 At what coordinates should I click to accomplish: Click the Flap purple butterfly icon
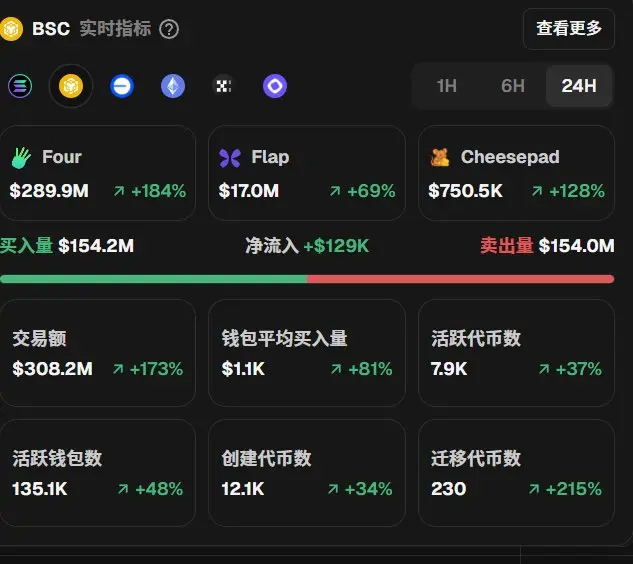point(230,157)
